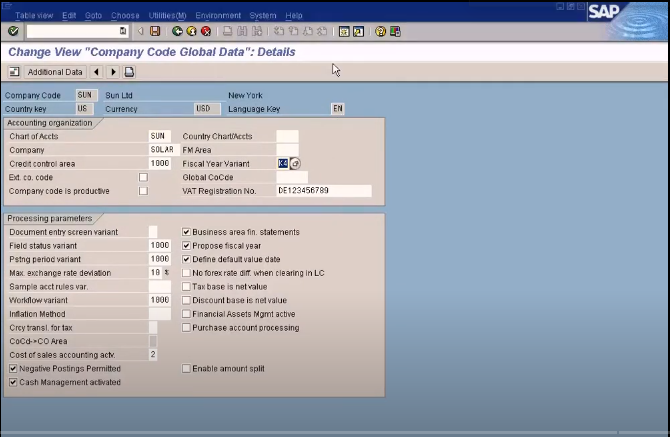
Task: Toggle the Ext. co. code checkbox
Action: coord(143,177)
